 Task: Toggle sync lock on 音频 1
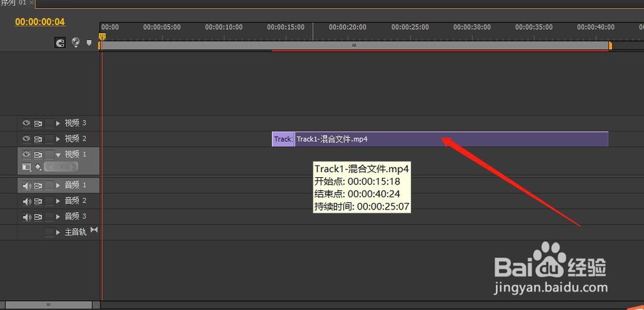point(38,186)
